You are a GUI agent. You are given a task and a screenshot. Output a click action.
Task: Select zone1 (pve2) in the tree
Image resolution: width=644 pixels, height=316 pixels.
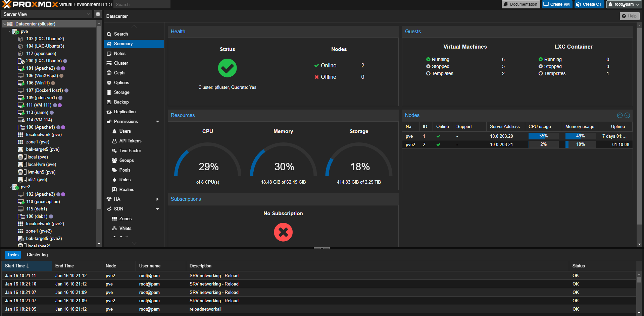(49, 231)
